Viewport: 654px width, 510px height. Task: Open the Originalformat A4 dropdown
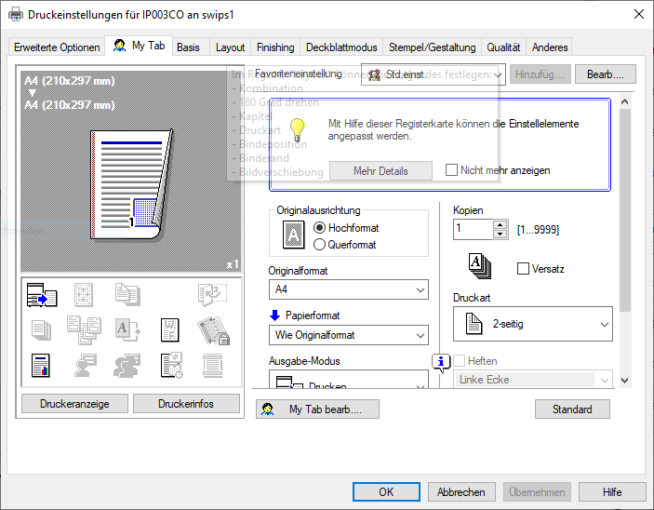(x=348, y=289)
